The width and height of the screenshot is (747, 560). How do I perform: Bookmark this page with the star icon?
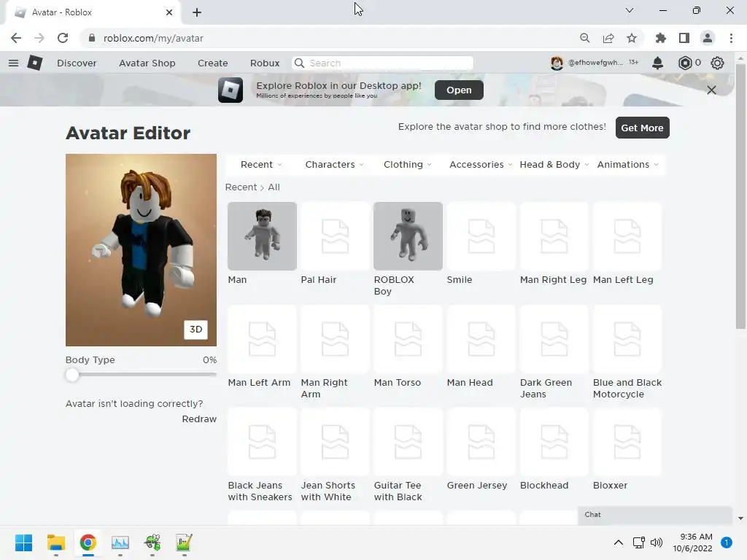tap(632, 38)
